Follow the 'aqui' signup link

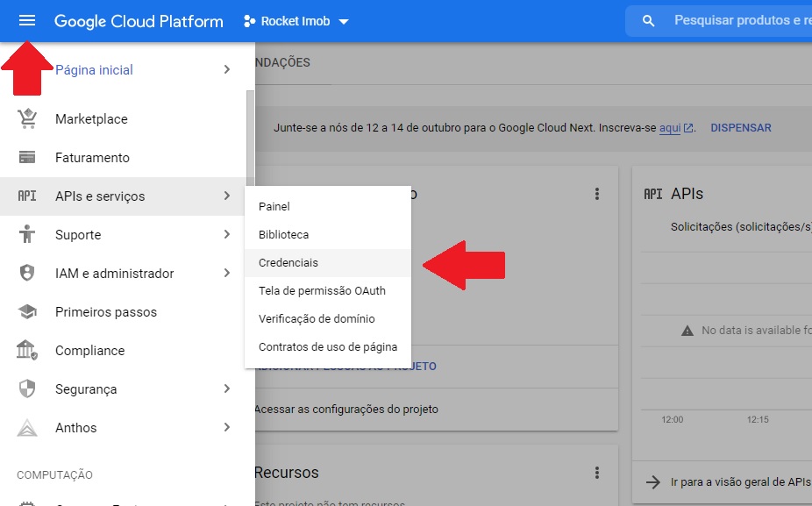coord(670,128)
